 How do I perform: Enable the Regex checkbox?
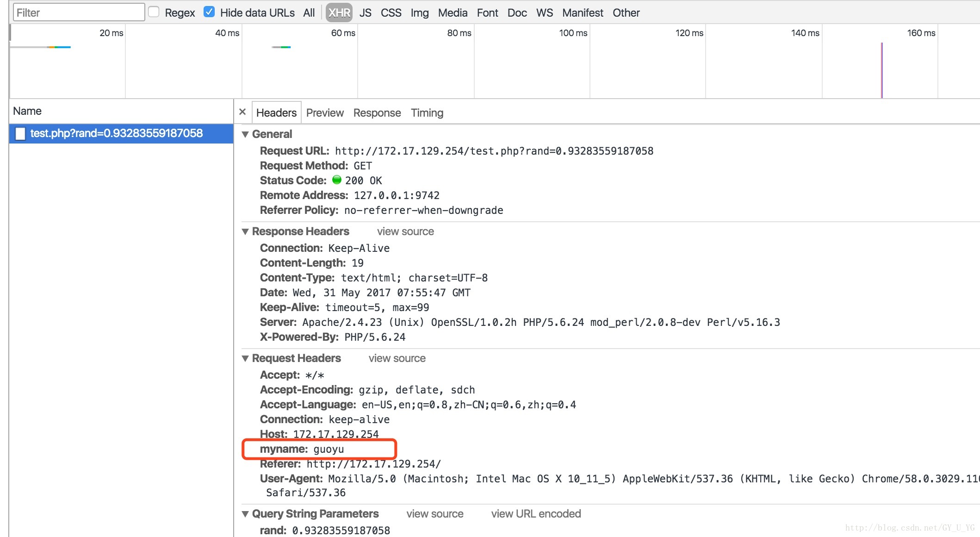point(154,12)
